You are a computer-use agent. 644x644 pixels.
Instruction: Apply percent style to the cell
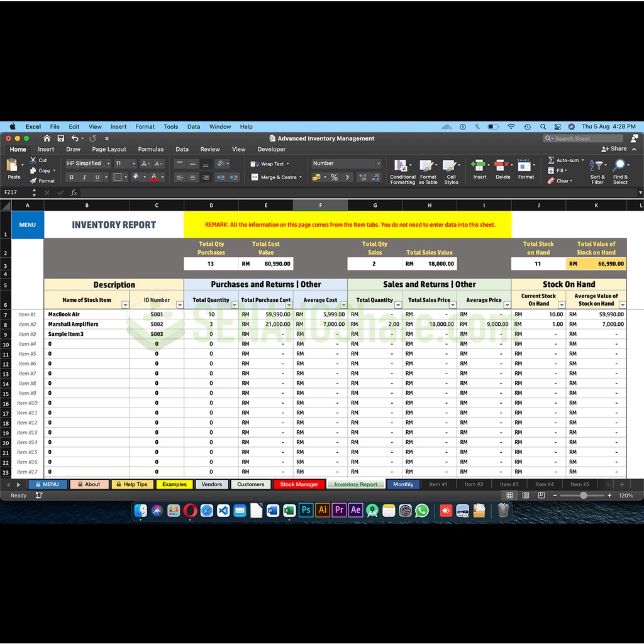(334, 177)
